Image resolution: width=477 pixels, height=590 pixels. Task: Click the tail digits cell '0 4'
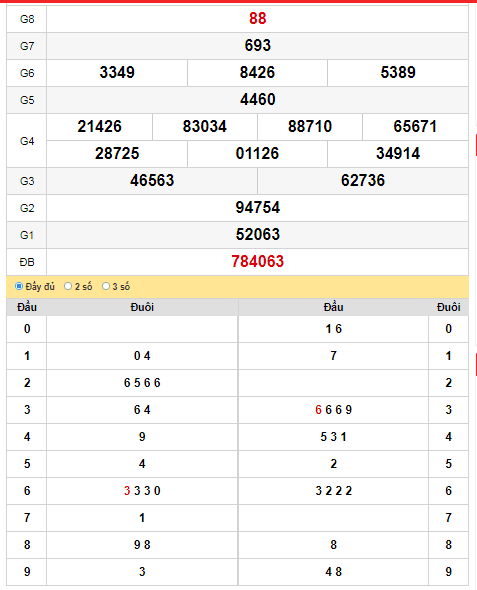click(142, 356)
